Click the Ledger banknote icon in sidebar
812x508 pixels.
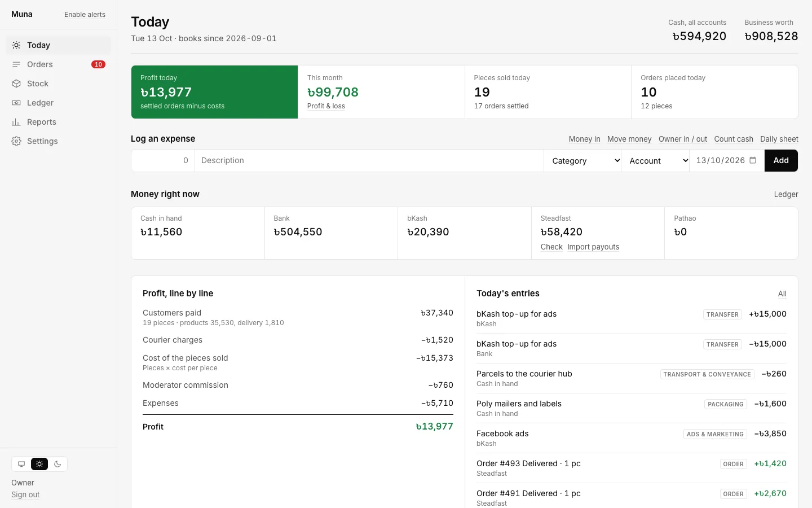click(x=16, y=103)
